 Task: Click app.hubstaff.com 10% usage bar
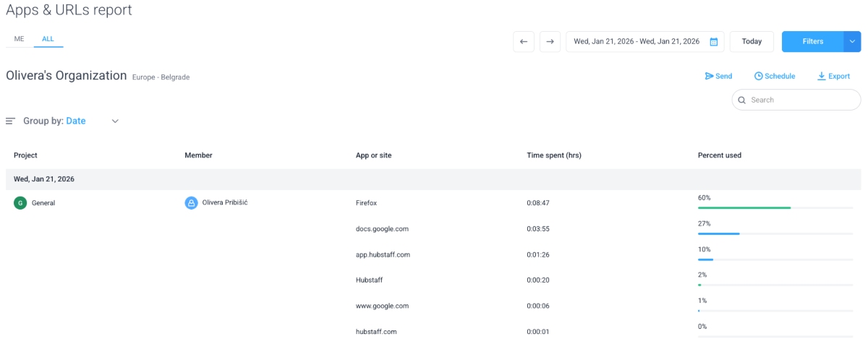point(775,259)
